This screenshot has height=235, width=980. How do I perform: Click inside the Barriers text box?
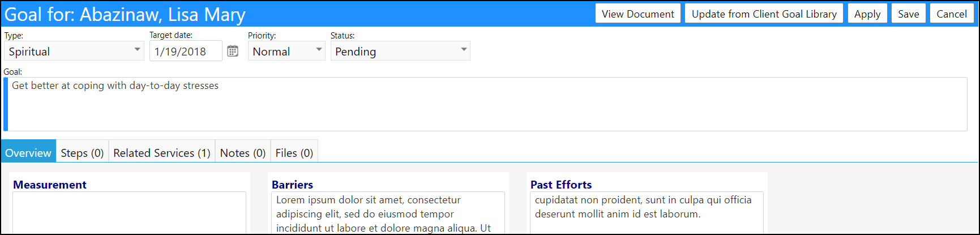[x=388, y=213]
